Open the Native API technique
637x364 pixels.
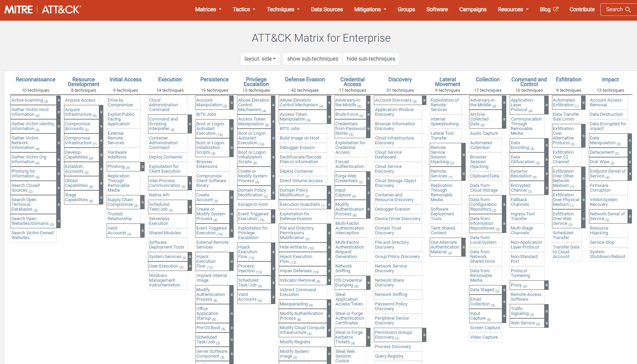[159, 195]
